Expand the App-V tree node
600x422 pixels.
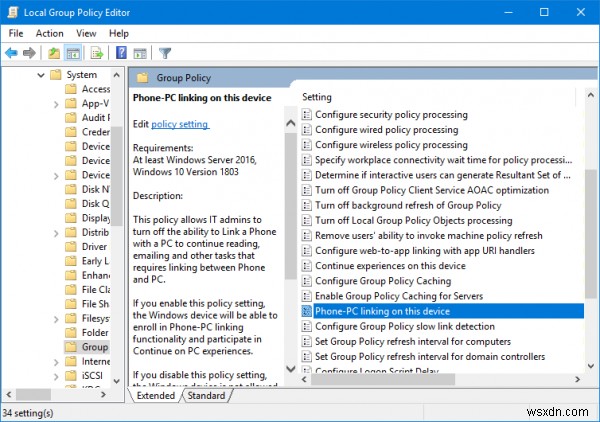(x=56, y=104)
